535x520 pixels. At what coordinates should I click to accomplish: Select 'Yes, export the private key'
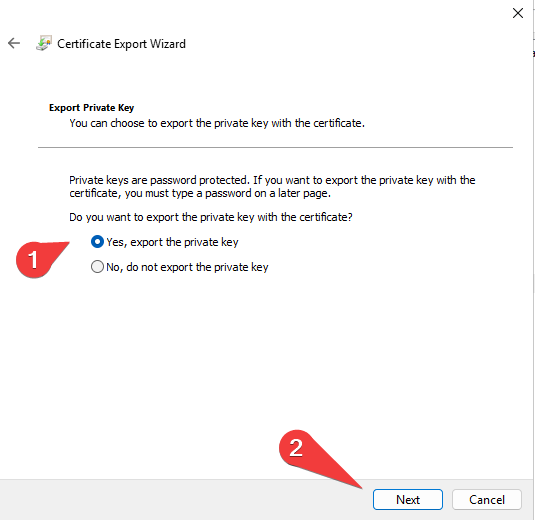click(x=165, y=242)
